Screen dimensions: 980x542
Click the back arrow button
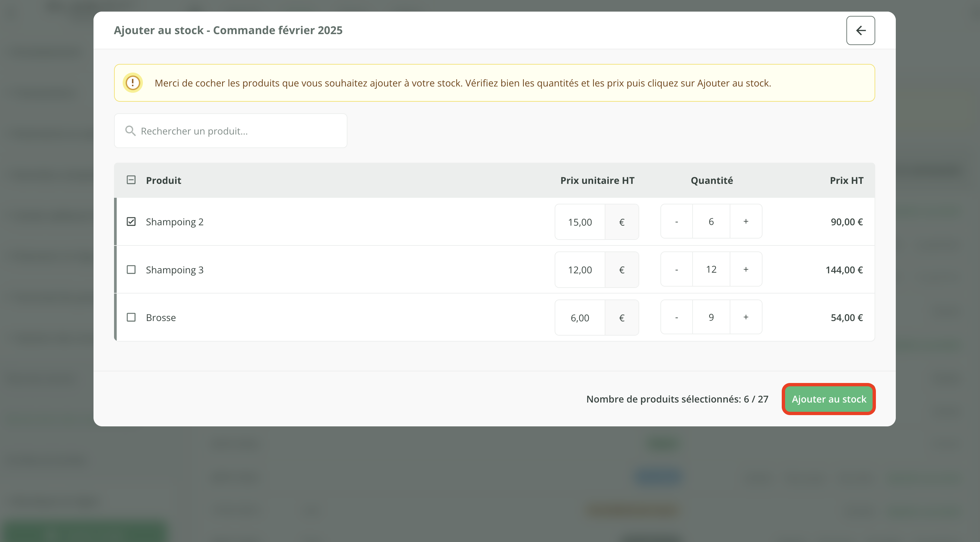(x=860, y=30)
